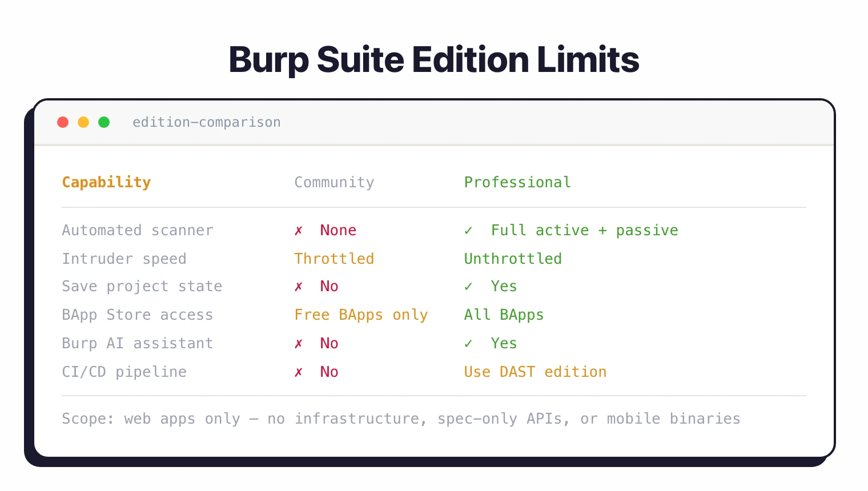
Task: Select the Automated scanner row label
Action: point(138,230)
